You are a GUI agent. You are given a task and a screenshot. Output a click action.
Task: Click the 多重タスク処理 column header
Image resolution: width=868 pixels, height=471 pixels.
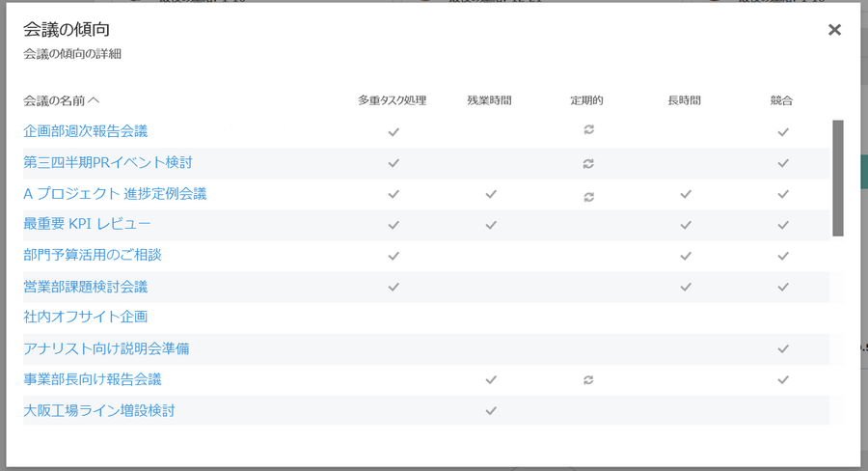(392, 99)
